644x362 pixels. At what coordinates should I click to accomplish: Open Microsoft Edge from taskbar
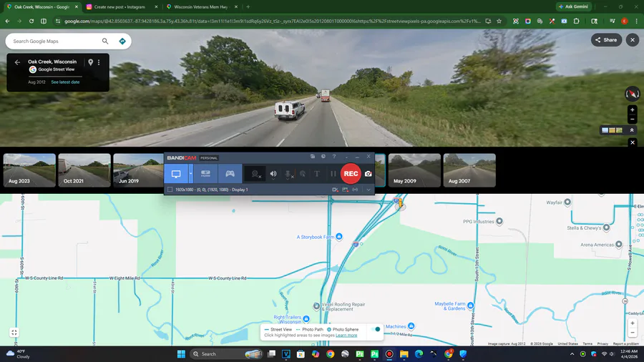pyautogui.click(x=419, y=354)
